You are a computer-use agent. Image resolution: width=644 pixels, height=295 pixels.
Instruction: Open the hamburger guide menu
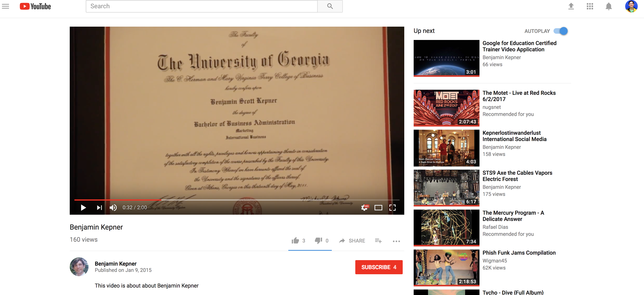[x=5, y=6]
